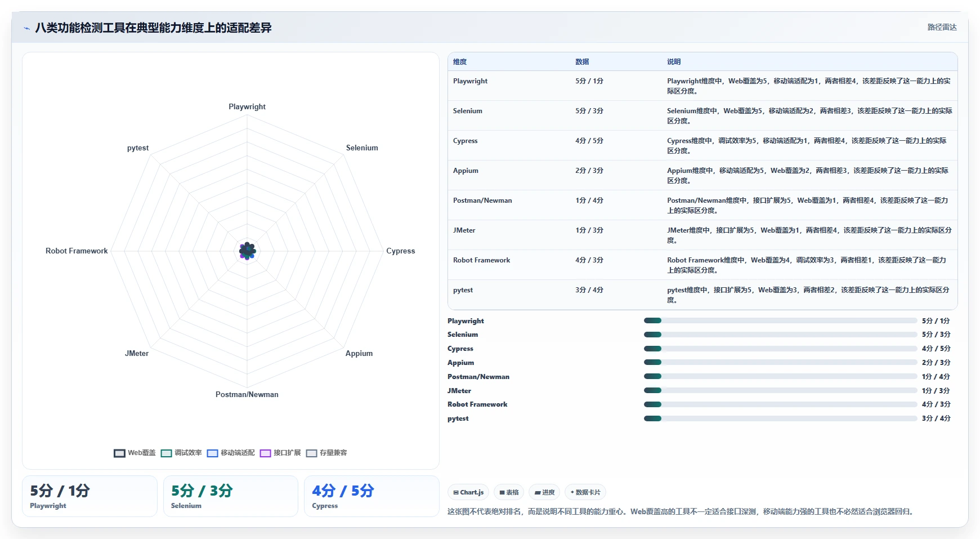Click the 表格 tag button
The image size is (980, 539).
pos(509,492)
